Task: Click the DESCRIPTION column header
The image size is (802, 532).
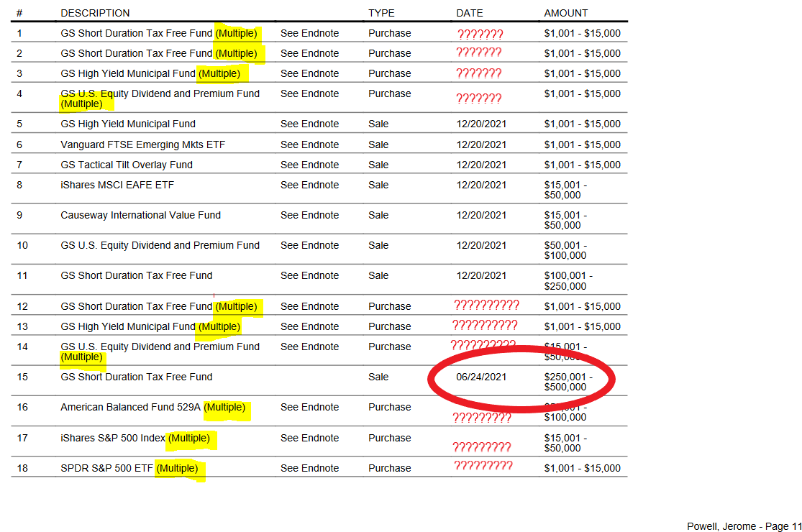Action: 95,13
